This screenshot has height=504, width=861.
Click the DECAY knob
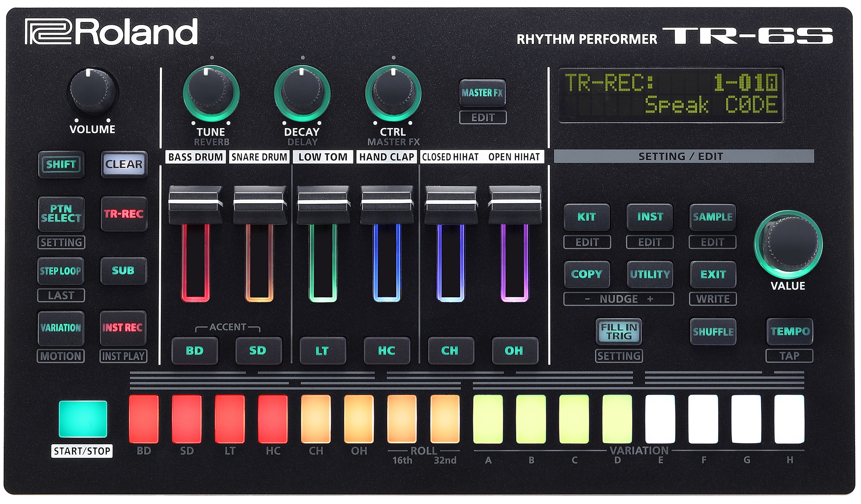[x=302, y=93]
